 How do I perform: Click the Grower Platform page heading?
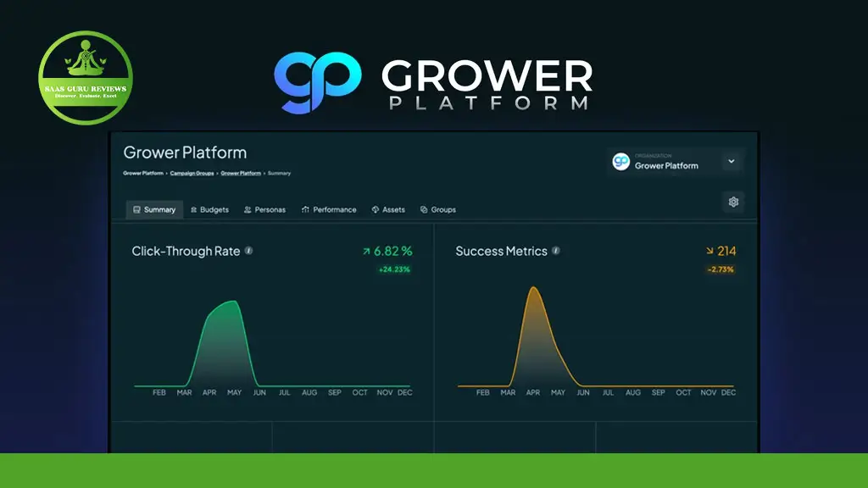coord(185,152)
